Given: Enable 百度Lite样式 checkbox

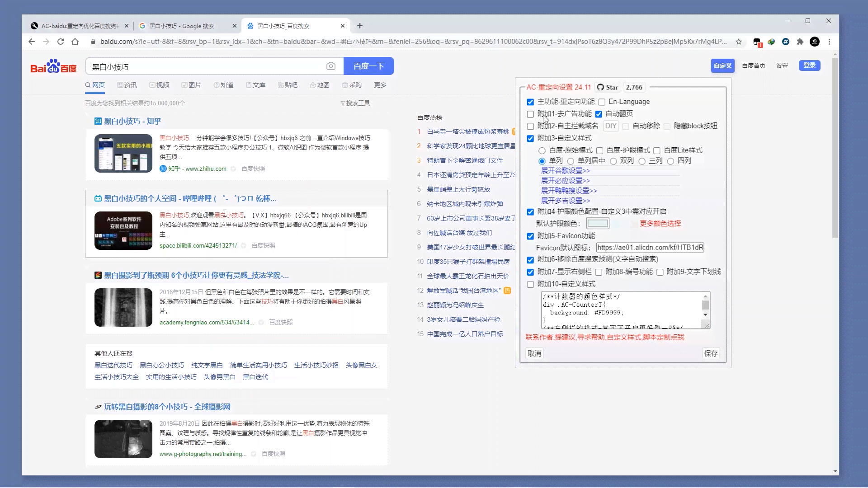Looking at the screenshot, I should (x=657, y=150).
